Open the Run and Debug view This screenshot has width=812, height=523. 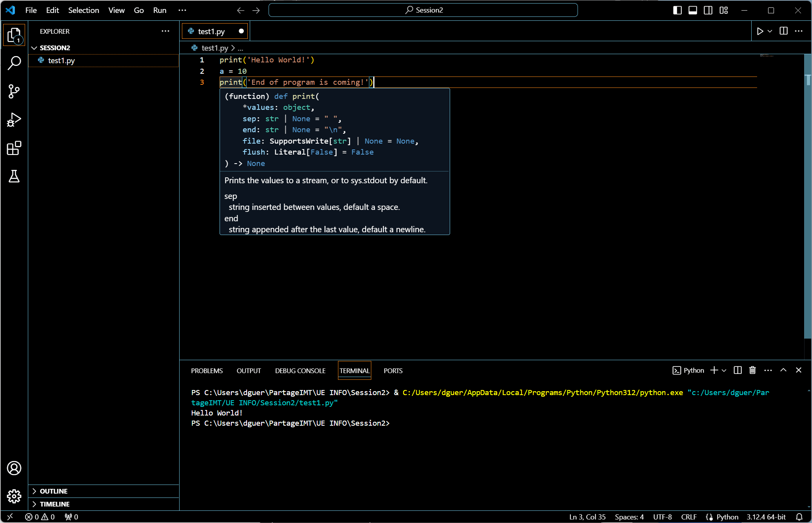14,120
